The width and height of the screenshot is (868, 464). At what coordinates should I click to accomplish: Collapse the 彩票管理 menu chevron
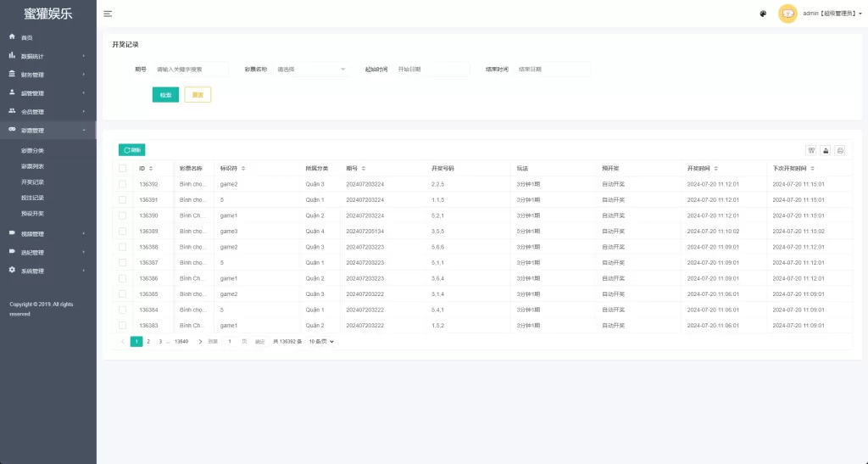84,130
